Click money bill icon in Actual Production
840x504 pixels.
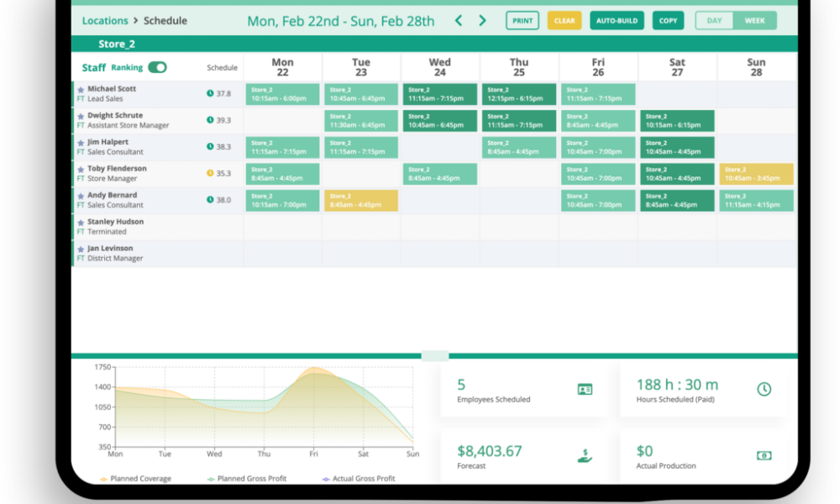click(764, 456)
